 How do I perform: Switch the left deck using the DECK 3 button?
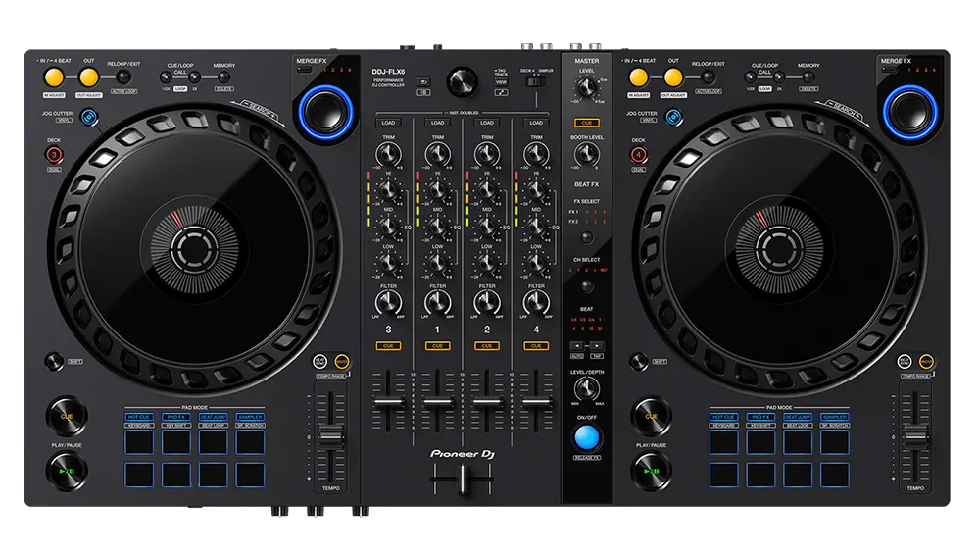point(54,155)
